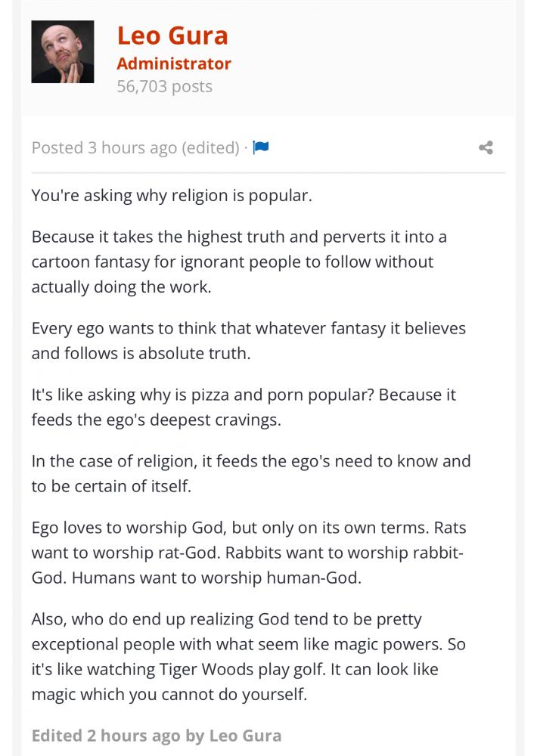The width and height of the screenshot is (537, 756).
Task: Click the paragraph starting 'Ego loves to worship God'
Action: 249,553
